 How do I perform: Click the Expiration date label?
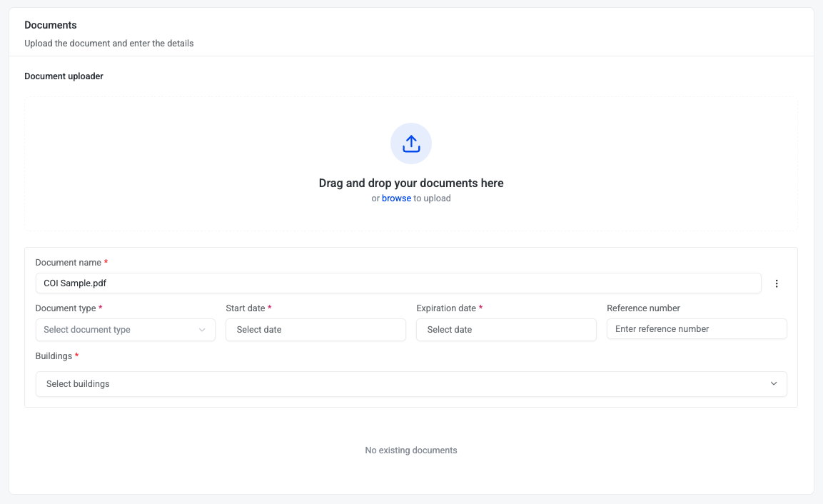pos(446,308)
